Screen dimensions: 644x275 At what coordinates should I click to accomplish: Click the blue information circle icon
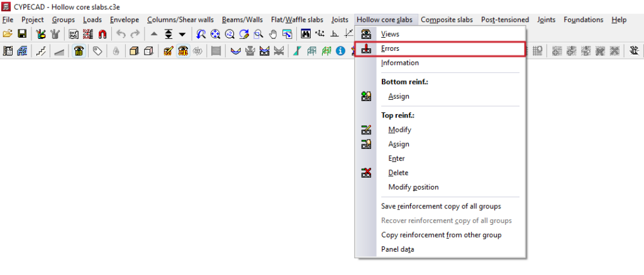340,51
